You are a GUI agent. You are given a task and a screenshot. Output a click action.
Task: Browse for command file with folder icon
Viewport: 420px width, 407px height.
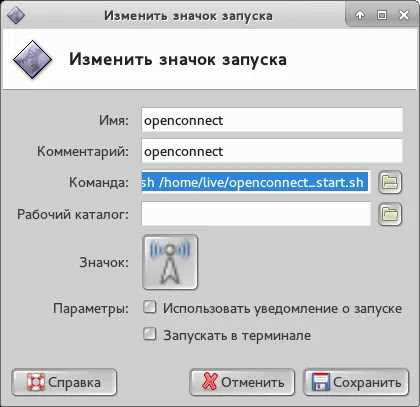[x=390, y=182]
